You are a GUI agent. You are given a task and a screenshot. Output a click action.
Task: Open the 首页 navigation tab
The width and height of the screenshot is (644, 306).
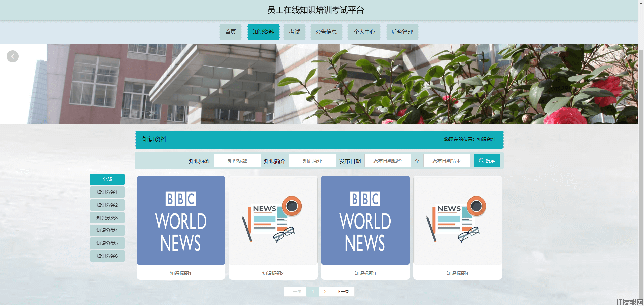tap(230, 32)
